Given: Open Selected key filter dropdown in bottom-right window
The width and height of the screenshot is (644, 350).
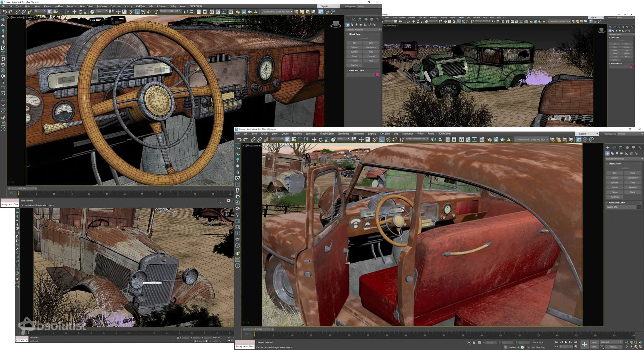Looking at the screenshot, I should (611, 342).
